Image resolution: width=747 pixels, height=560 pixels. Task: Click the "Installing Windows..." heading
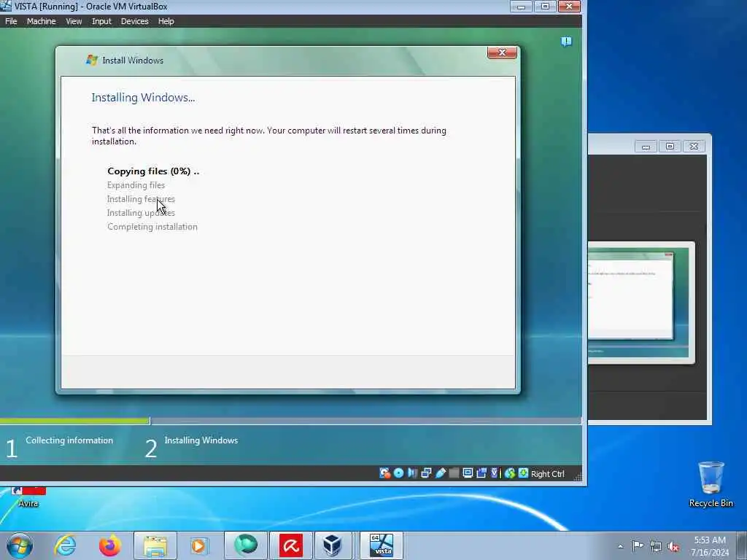pos(143,97)
